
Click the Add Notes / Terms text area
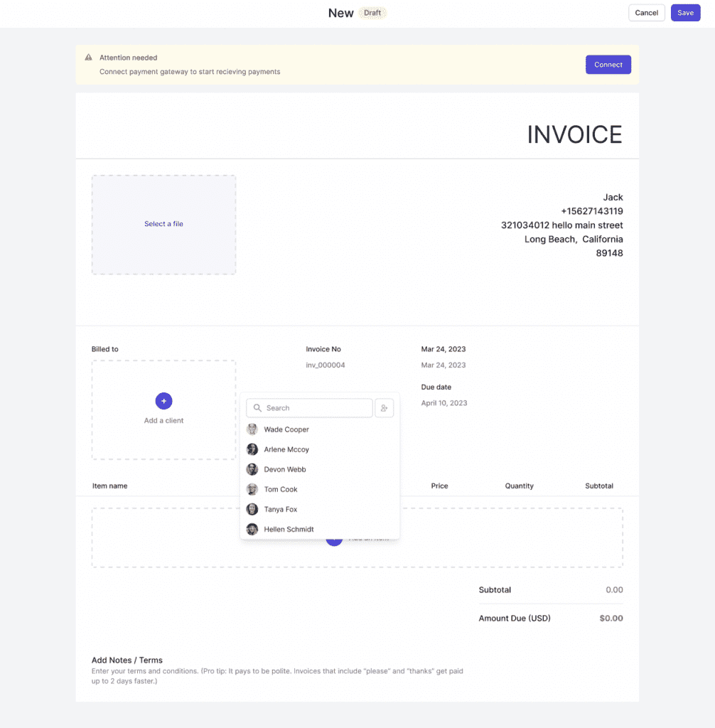point(277,676)
